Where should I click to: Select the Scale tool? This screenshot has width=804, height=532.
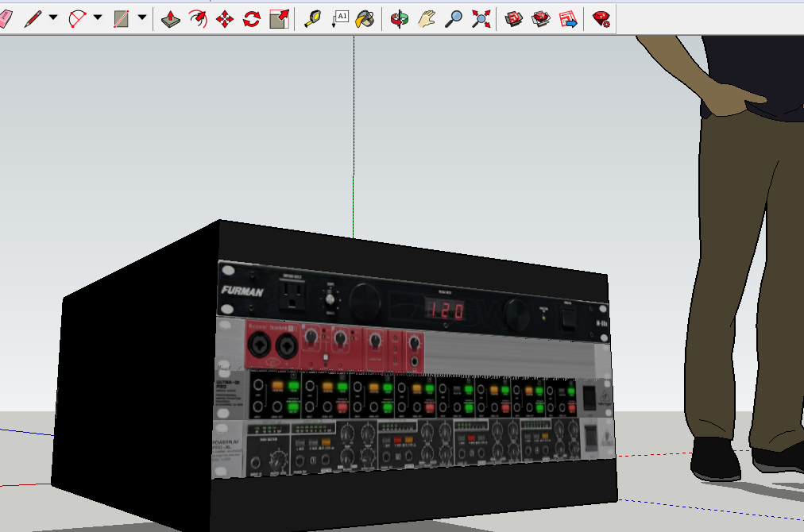point(280,20)
